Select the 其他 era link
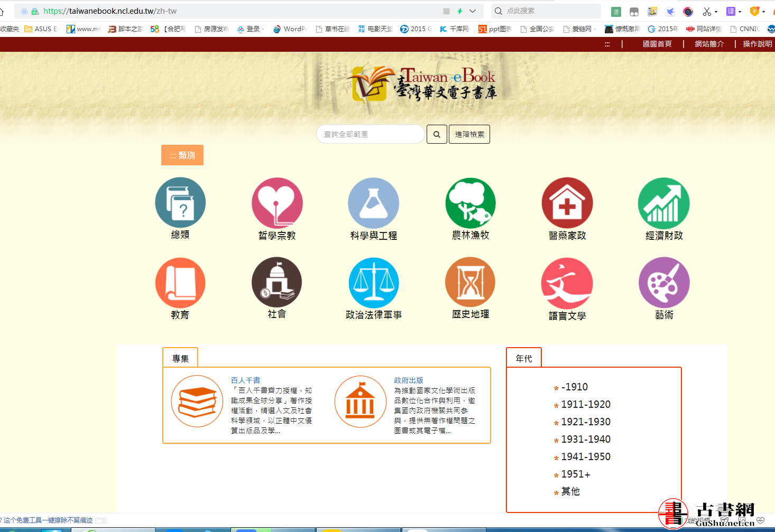 (570, 491)
